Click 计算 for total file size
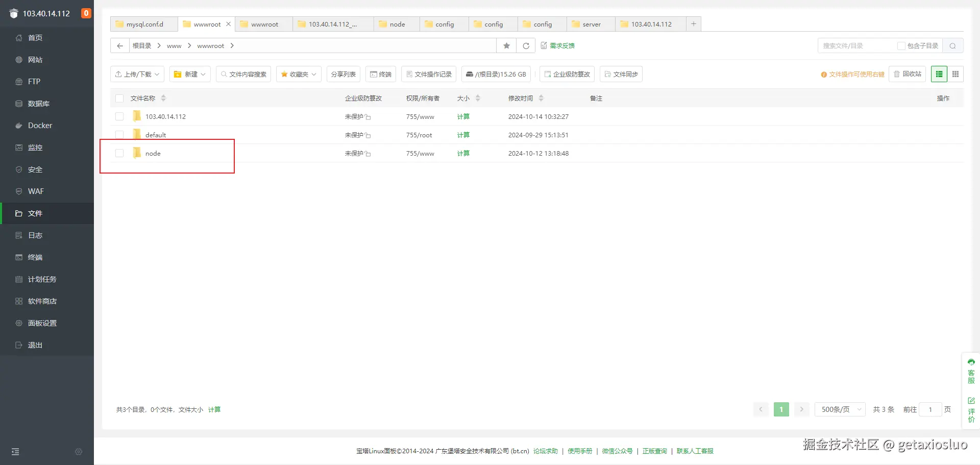Screen dimensions: 980x465 click(214, 410)
